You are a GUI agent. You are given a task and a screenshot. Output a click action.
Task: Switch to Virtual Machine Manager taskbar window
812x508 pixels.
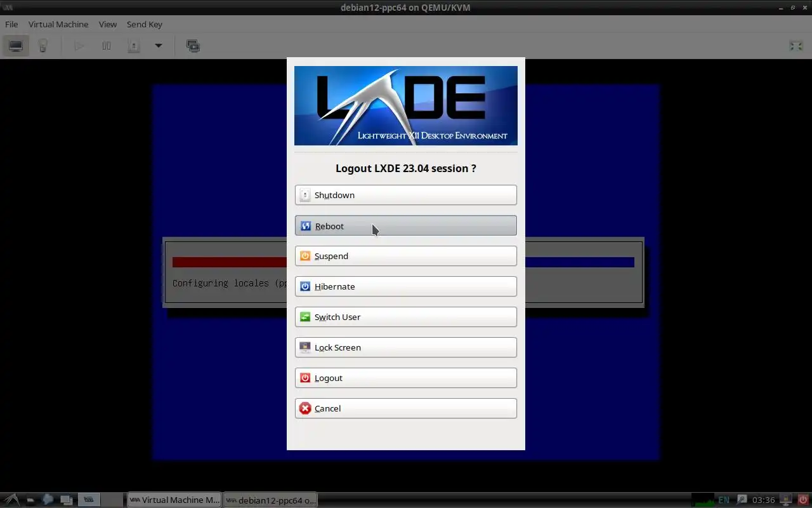(x=174, y=500)
